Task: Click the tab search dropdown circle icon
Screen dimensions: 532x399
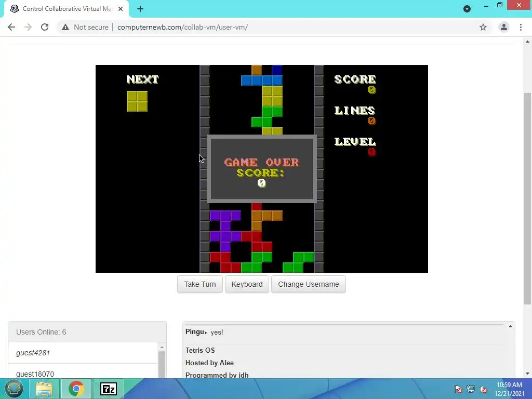Action: 467,9
